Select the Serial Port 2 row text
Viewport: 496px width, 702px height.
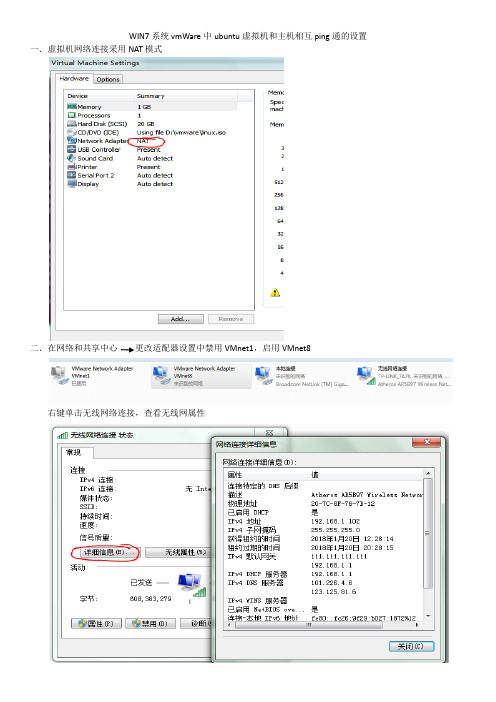pyautogui.click(x=95, y=176)
